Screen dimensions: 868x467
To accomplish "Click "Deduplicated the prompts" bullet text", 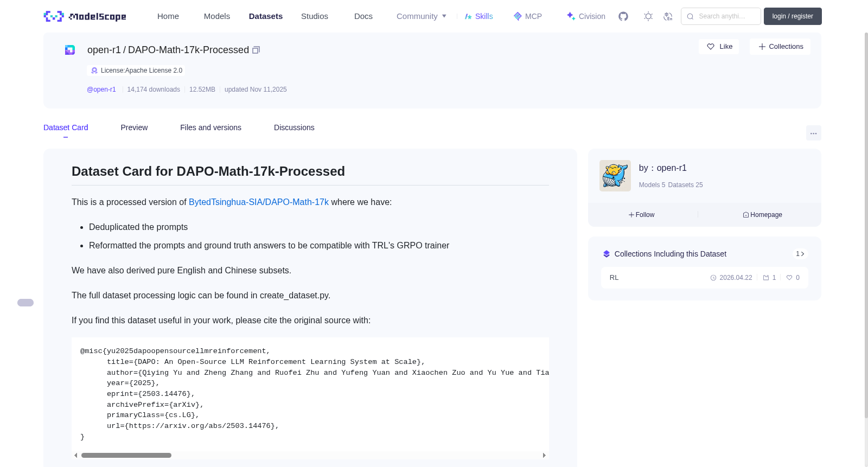I will pos(138,227).
